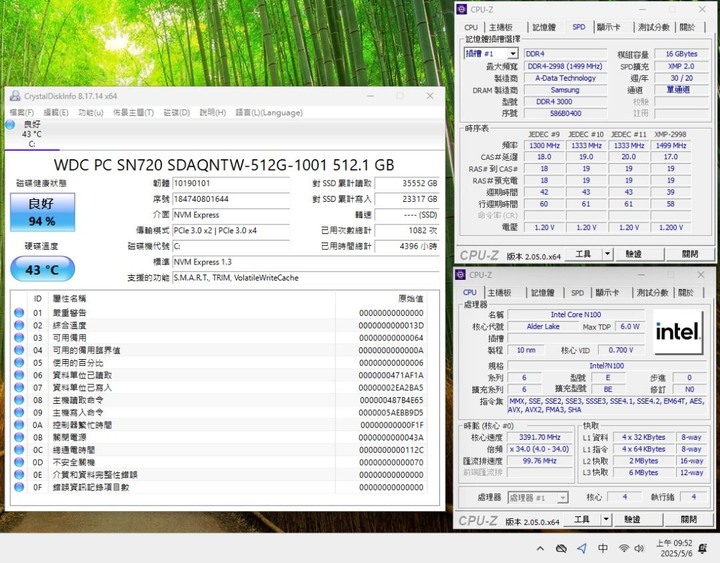Switch to 關於 tab in the SPD CPU-Z window

687,28
